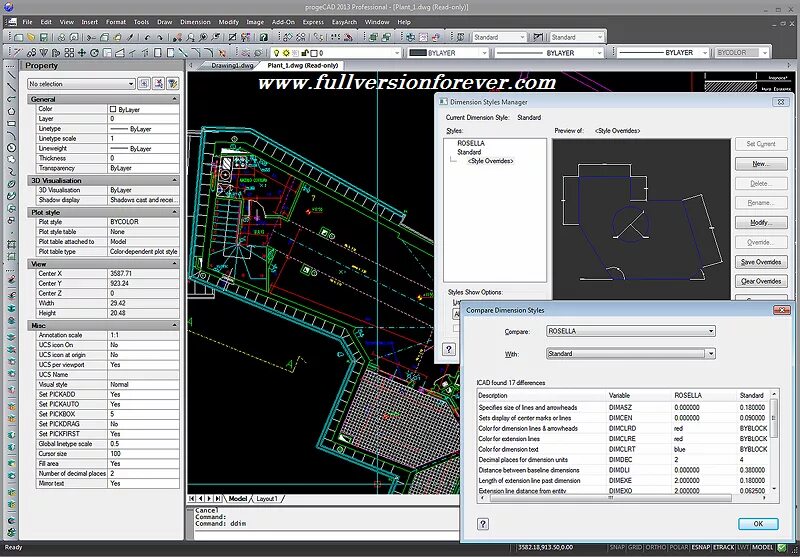Click the vertical scrollbar of the differences table
800x557 pixels.
pyautogui.click(x=774, y=441)
